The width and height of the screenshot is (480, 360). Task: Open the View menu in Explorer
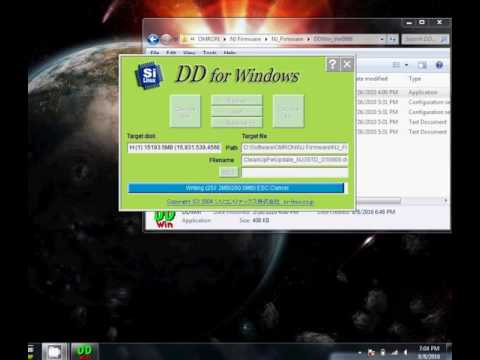coord(189,53)
